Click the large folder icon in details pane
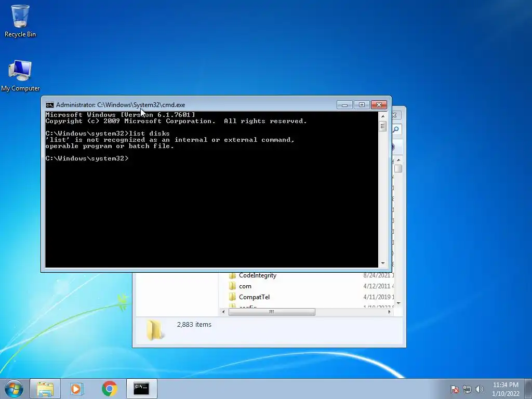532x399 pixels. click(155, 329)
